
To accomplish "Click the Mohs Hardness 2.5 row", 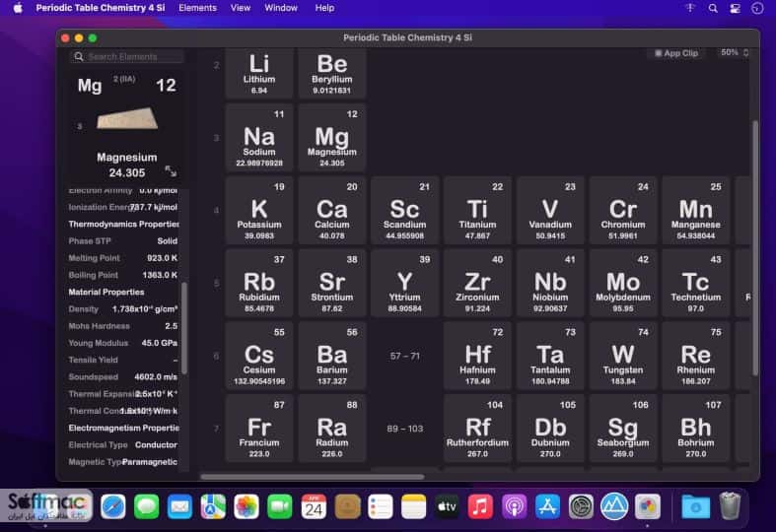I will point(122,326).
